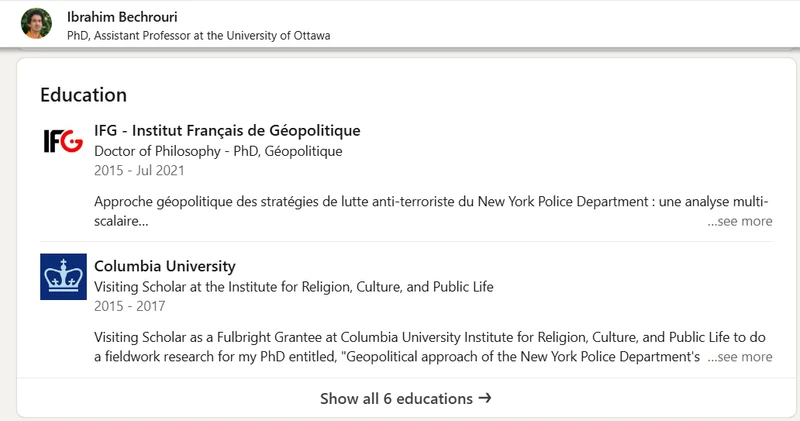Click the Visiting Scholar position line
This screenshot has height=421, width=800.
click(293, 286)
